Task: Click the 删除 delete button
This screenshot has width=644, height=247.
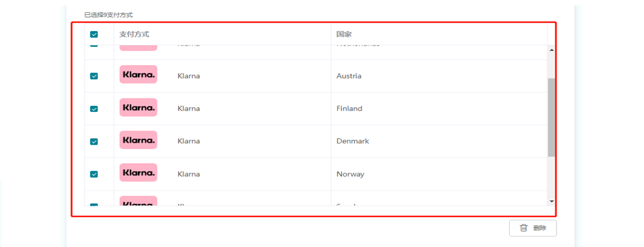Action: click(533, 228)
